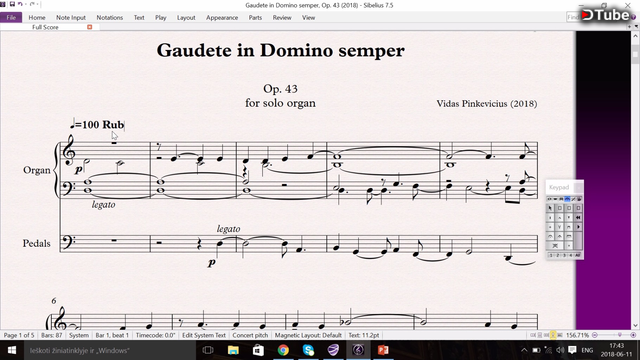This screenshot has width=640, height=360.
Task: Click the Concert pitch status entry
Action: point(250,335)
